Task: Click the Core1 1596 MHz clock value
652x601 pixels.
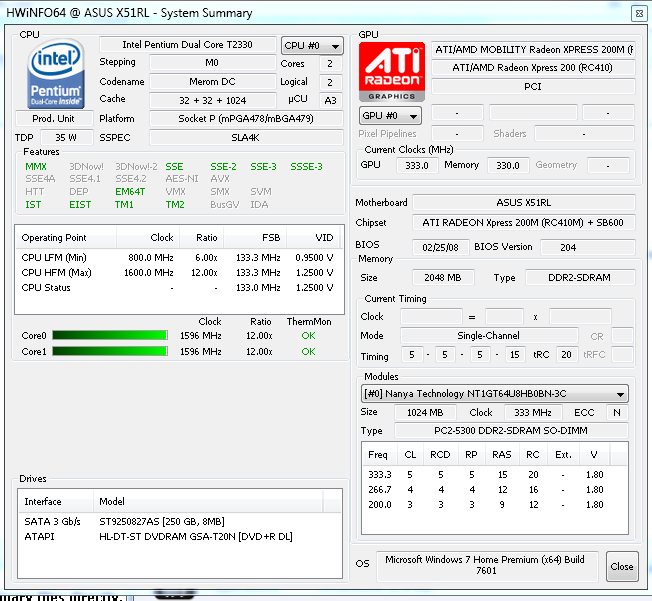Action: pos(200,351)
